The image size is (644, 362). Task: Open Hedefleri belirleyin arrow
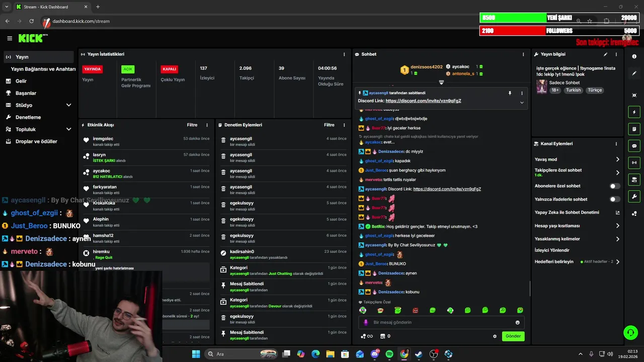(x=618, y=261)
